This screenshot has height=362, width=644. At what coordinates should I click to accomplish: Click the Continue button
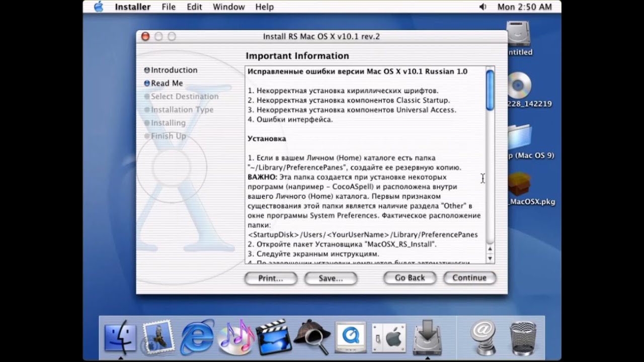pyautogui.click(x=469, y=278)
